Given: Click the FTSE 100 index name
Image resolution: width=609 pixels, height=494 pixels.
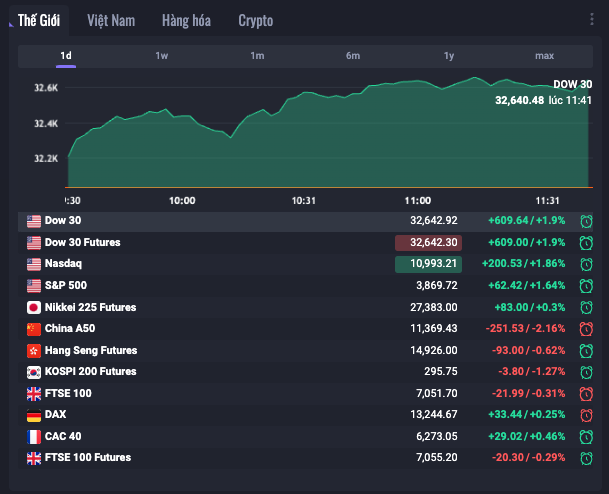Looking at the screenshot, I should (68, 393).
